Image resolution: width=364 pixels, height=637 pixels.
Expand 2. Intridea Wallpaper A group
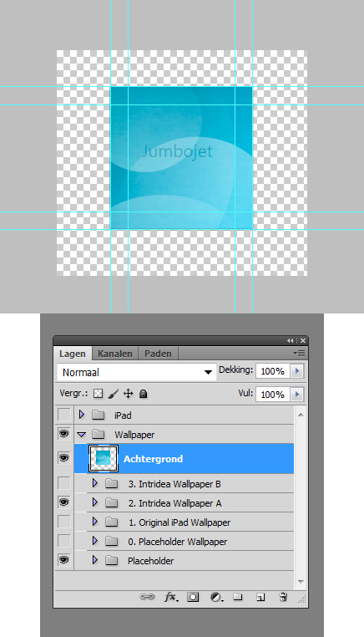tap(95, 502)
